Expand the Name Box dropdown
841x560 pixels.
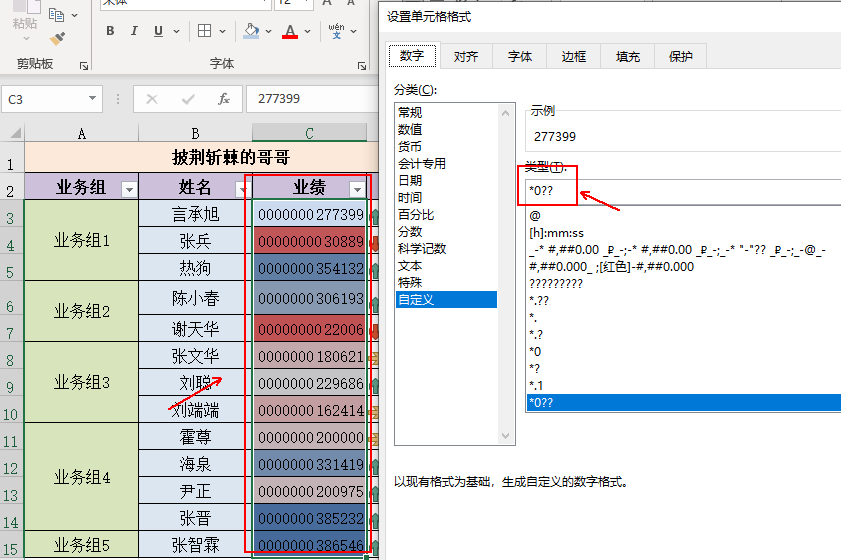coord(92,99)
